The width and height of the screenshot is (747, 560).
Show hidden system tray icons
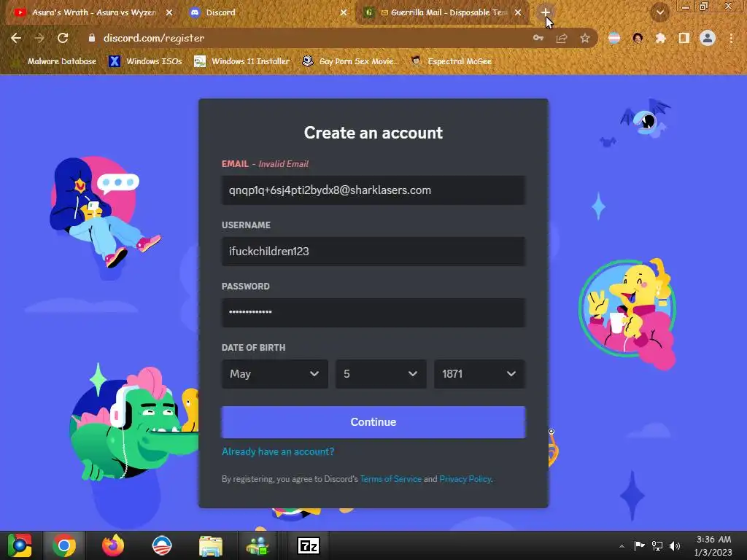[x=622, y=545]
